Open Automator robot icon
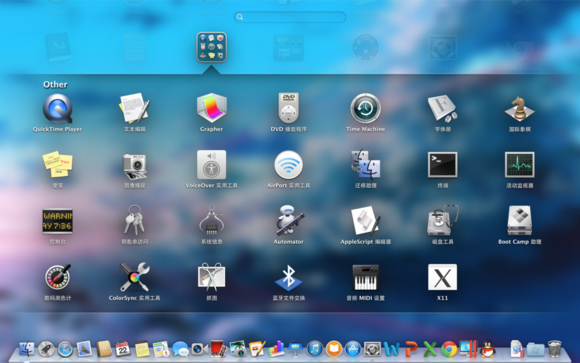580x363 pixels. click(x=289, y=220)
